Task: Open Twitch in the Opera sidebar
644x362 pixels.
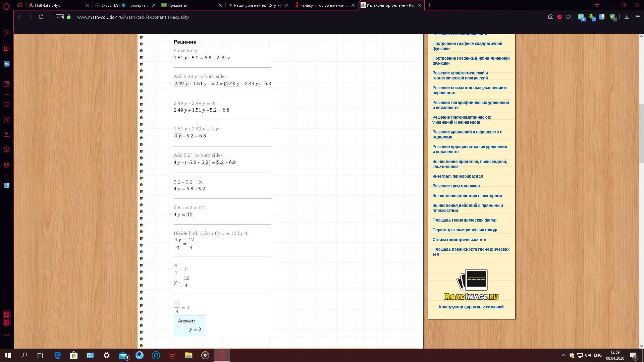Action: 6,49
